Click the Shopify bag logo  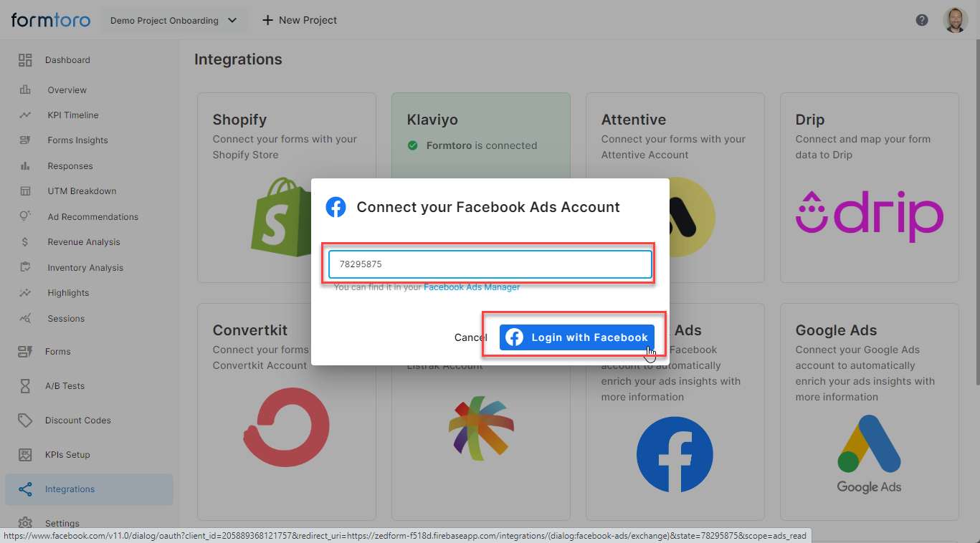[281, 217]
